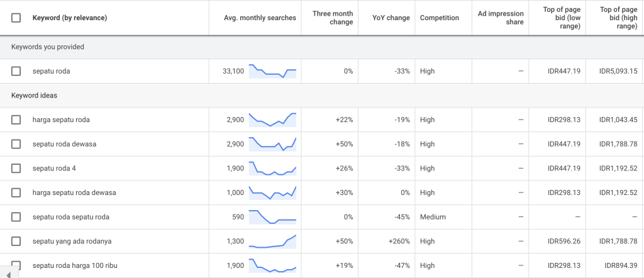Sort by Top of page bid low range
The height and width of the screenshot is (278, 644).
click(x=561, y=18)
